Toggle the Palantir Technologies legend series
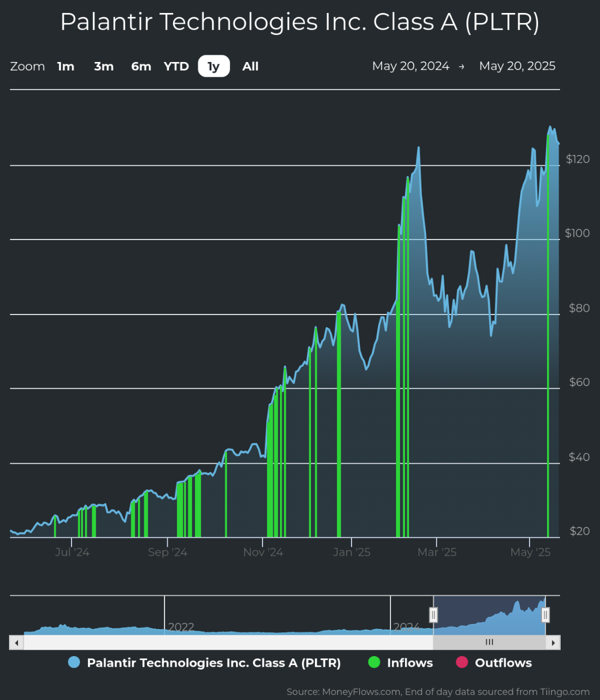The width and height of the screenshot is (600, 700). tap(204, 663)
